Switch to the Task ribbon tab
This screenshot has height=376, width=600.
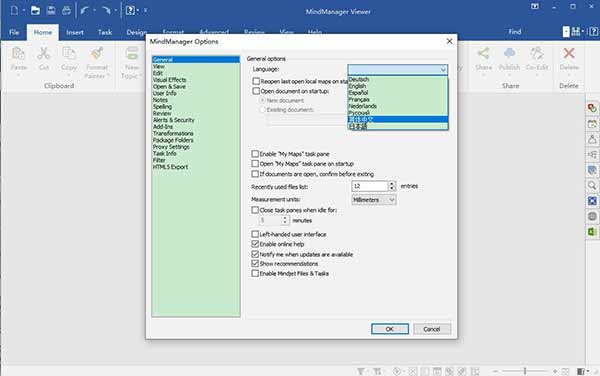pos(104,33)
